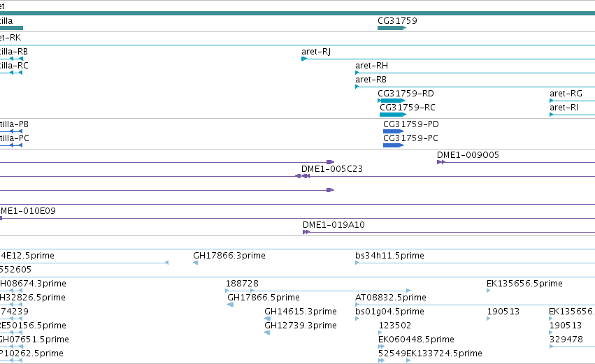This screenshot has height=364, width=595.
Task: Select the 4E12.5prime EST label
Action: point(27,256)
